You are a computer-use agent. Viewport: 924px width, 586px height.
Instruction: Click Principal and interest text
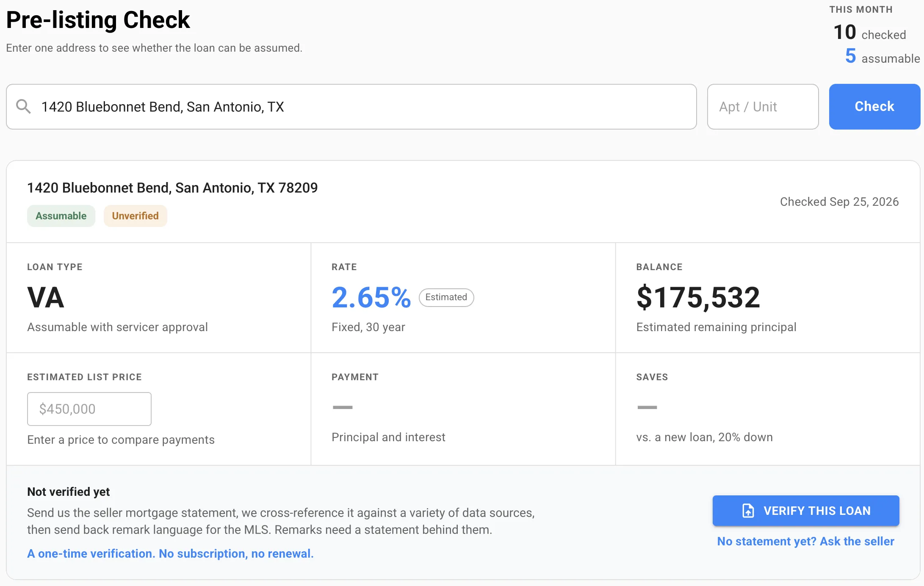click(x=388, y=437)
